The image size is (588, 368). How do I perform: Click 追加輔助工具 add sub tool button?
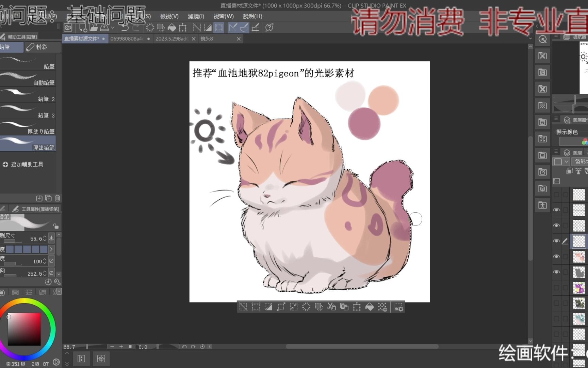tap(23, 164)
